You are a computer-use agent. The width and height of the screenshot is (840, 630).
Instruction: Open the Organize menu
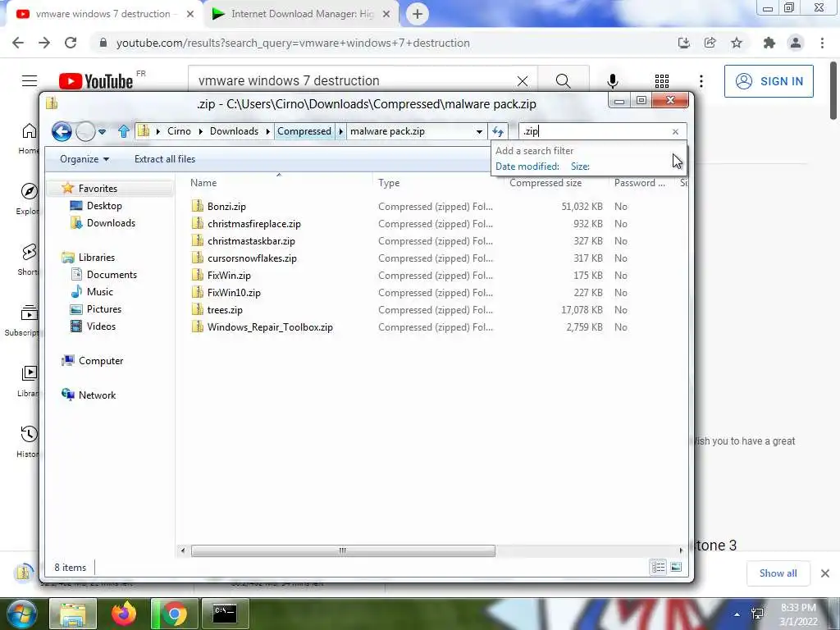84,159
